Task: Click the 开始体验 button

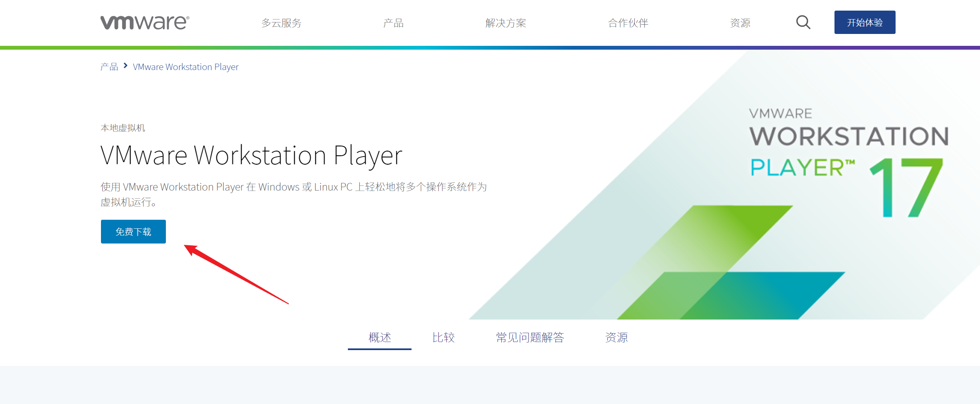Action: coord(865,22)
